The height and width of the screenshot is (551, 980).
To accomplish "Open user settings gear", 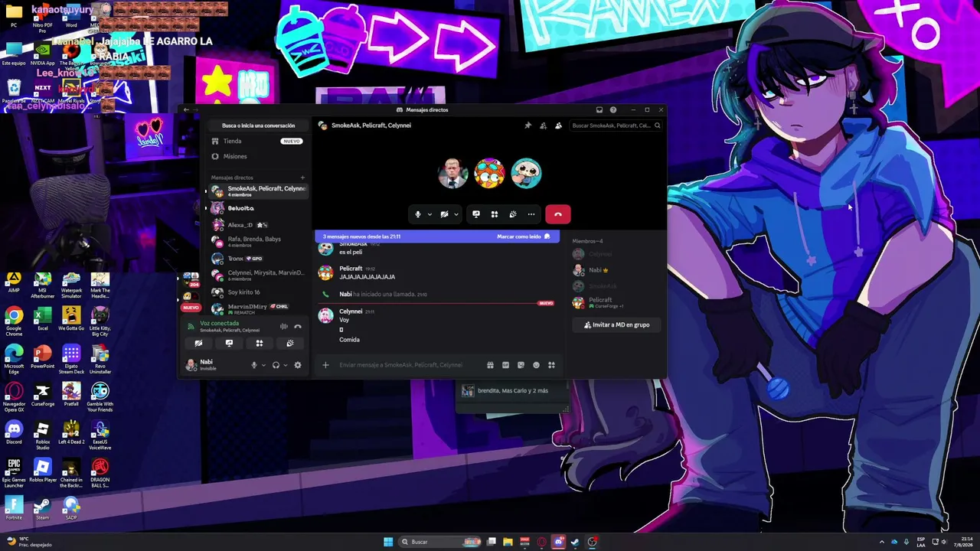I will pyautogui.click(x=298, y=365).
